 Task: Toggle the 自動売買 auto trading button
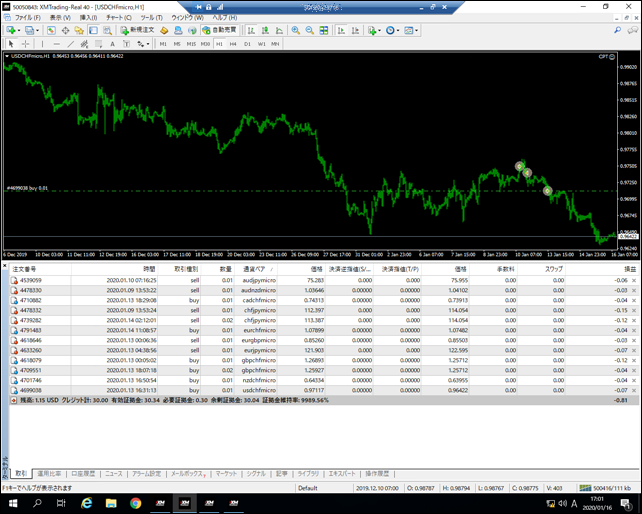tap(220, 30)
